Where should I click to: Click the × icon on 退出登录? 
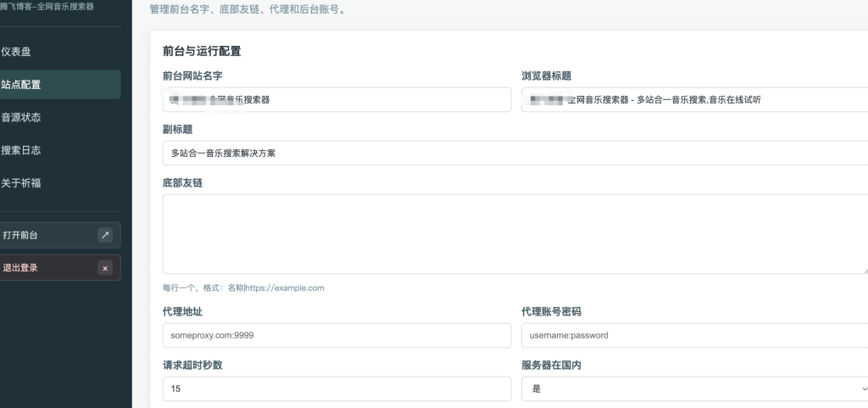click(x=105, y=268)
